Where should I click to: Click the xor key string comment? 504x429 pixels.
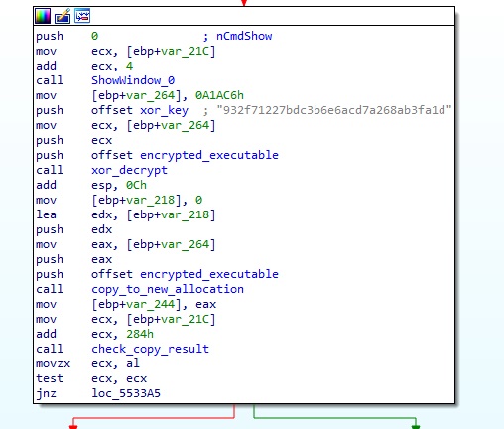click(x=334, y=110)
